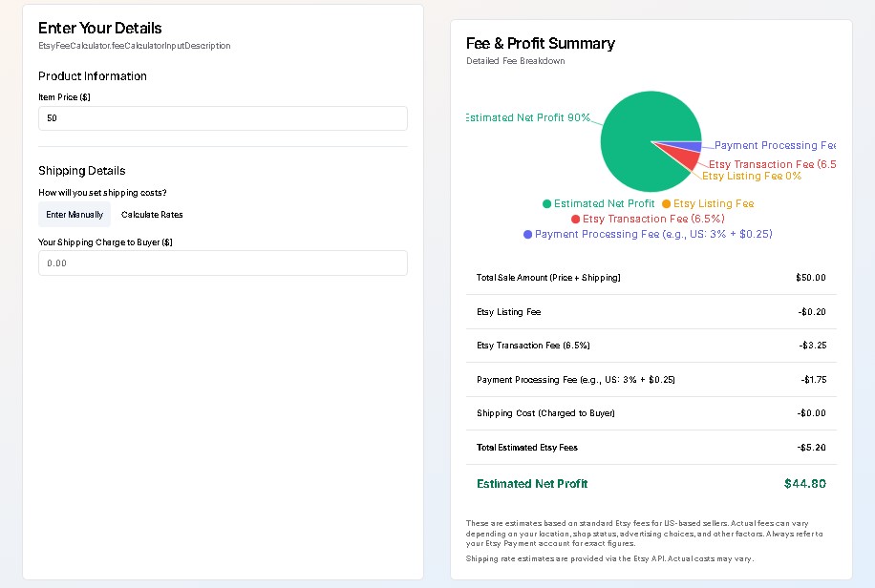
Task: Click the 'Total Sale Amount (Price + Shipping)' row label
Action: [548, 277]
